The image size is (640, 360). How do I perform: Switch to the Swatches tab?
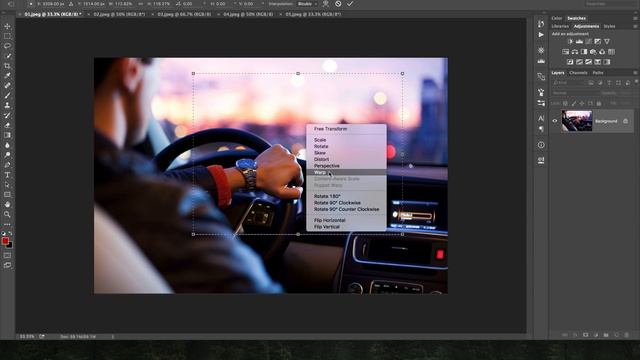(576, 18)
